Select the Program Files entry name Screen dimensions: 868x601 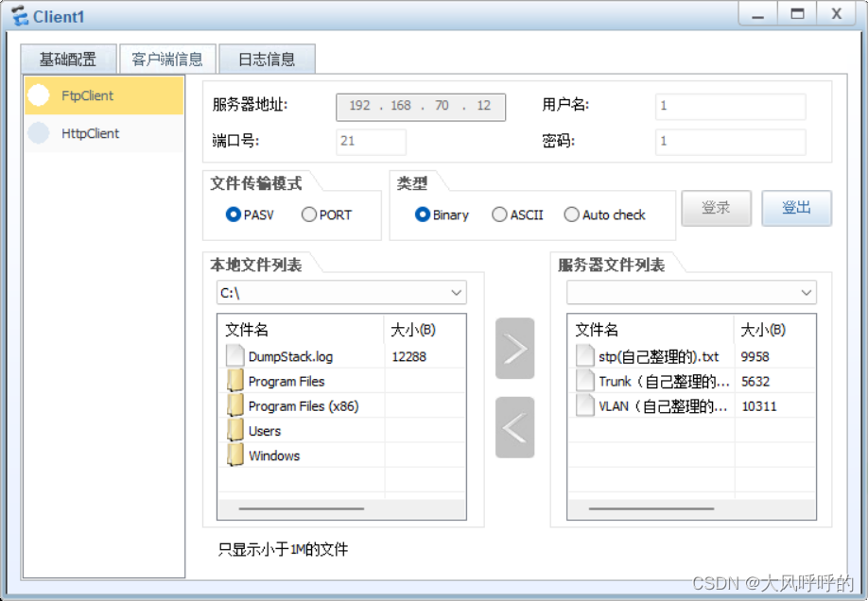pos(286,382)
